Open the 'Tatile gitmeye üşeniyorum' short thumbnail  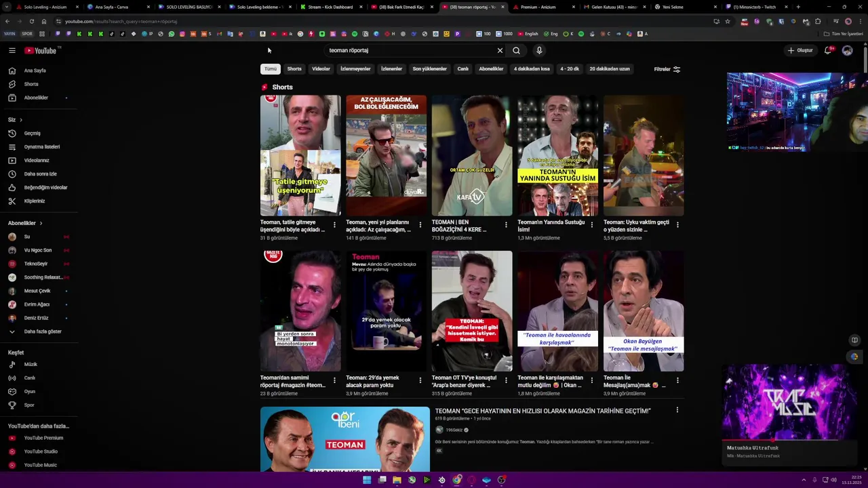coord(300,155)
